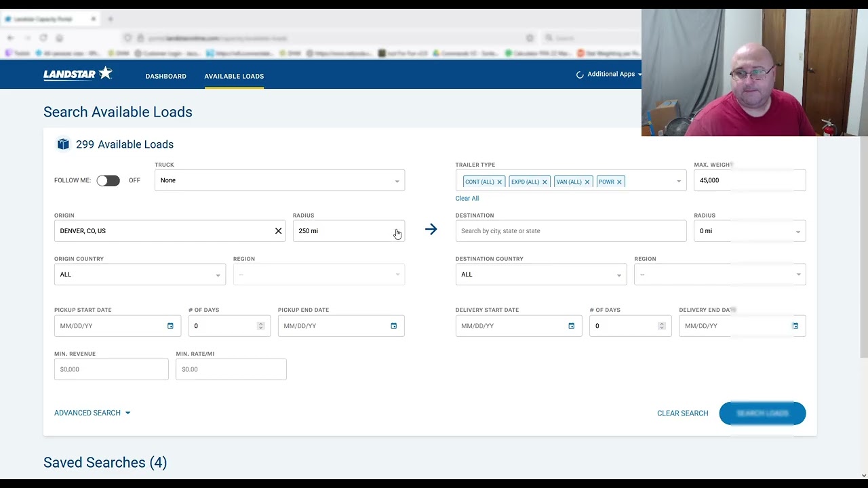868x488 pixels.
Task: Toggle the Follow Me switch
Action: [x=108, y=180]
